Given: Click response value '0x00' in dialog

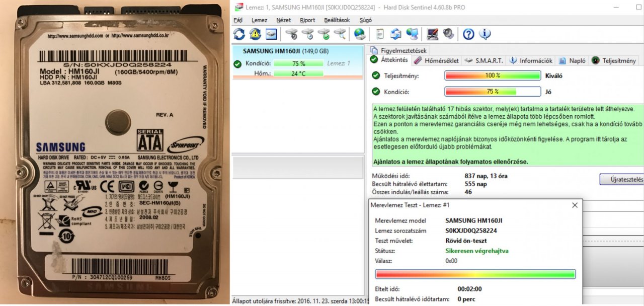Looking at the screenshot, I should (x=451, y=261).
